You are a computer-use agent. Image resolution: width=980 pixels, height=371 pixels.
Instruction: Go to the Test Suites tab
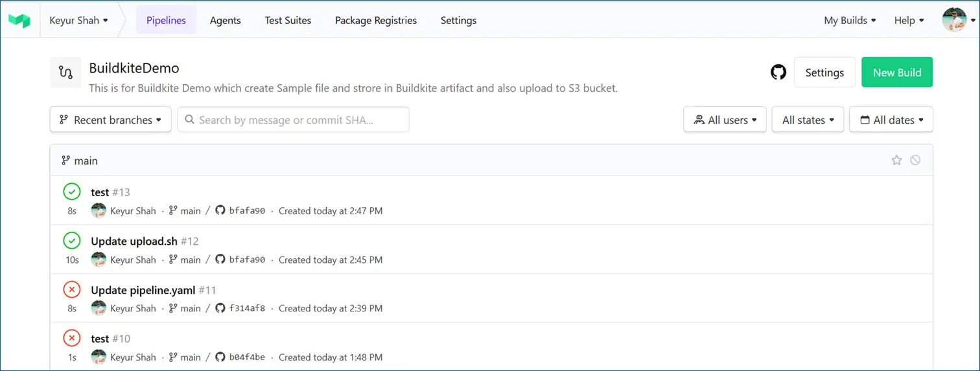point(288,20)
